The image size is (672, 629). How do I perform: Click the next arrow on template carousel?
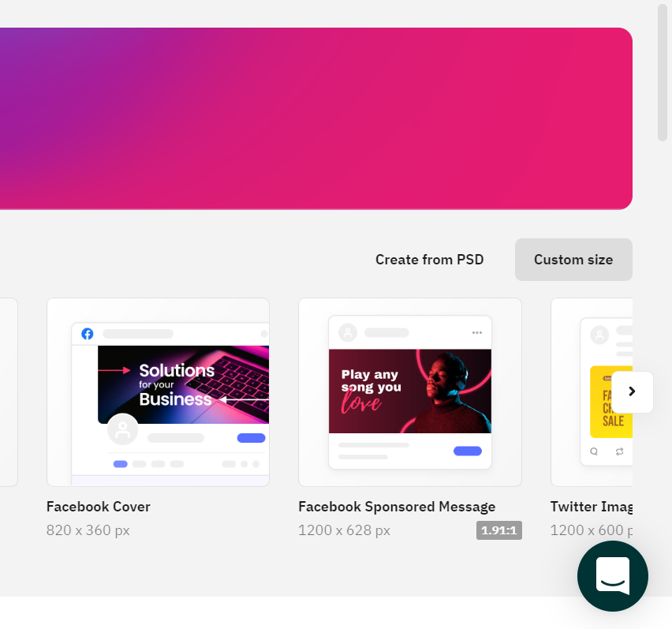point(632,391)
